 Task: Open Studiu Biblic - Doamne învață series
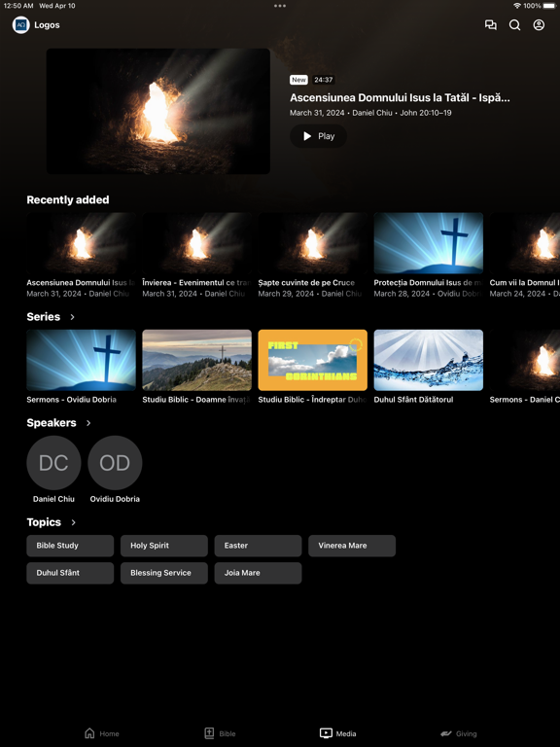click(x=196, y=367)
